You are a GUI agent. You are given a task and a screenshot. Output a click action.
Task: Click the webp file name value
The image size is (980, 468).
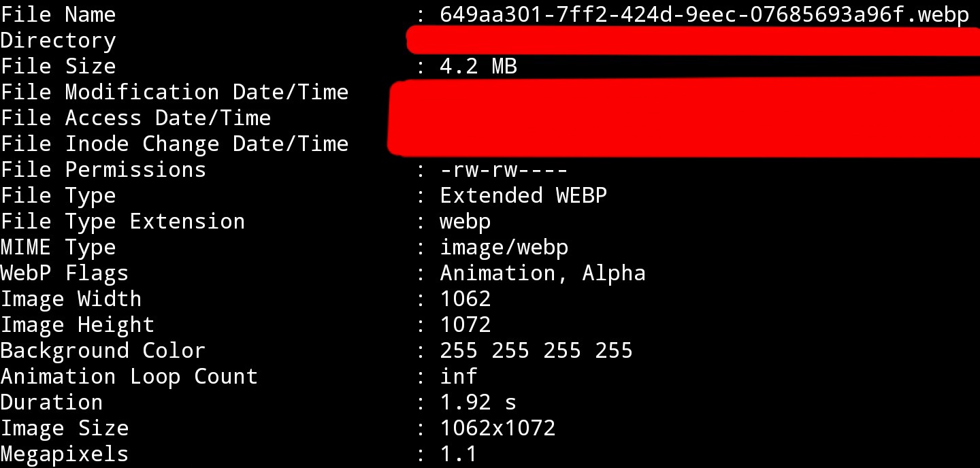(704, 15)
